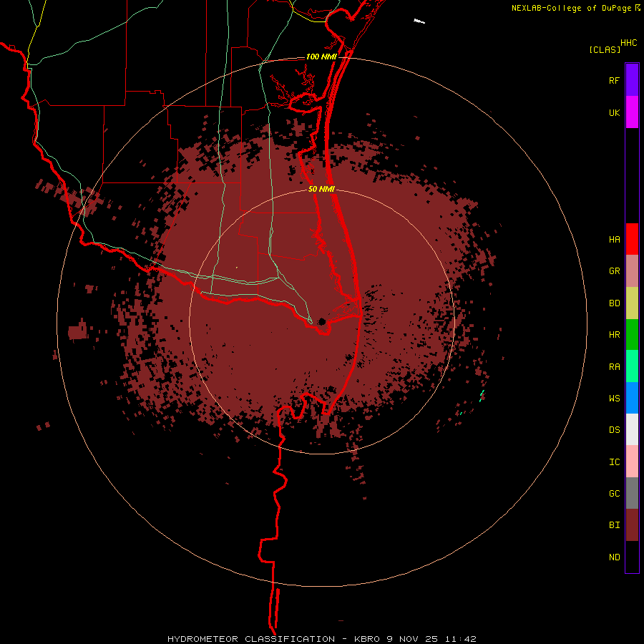
Task: Click the GR legend label
Action: [x=614, y=271]
